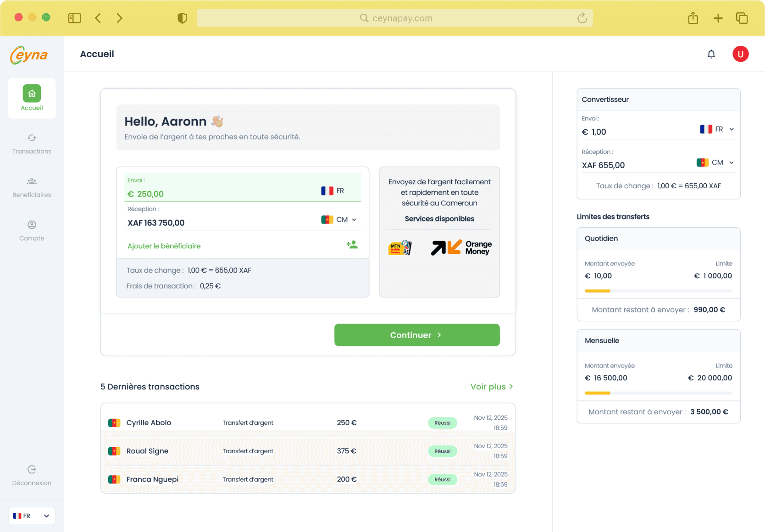
Task: Select the Transactions sidebar icon
Action: pos(32,138)
